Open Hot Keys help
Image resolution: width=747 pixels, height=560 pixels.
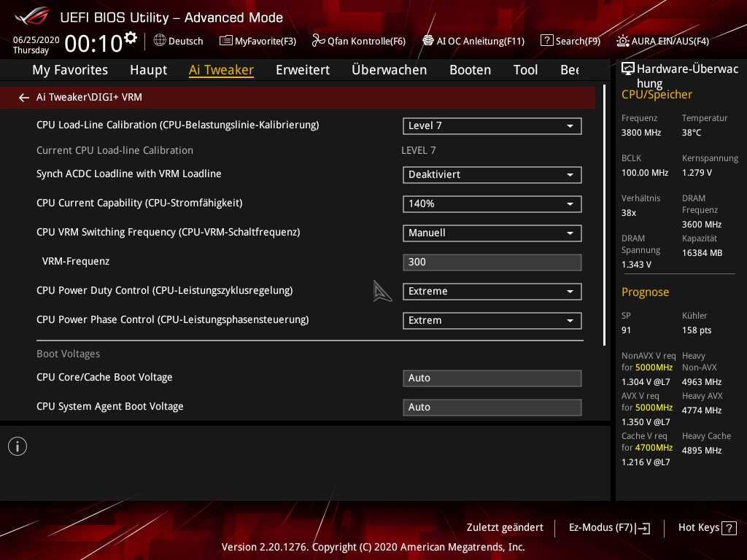(708, 528)
